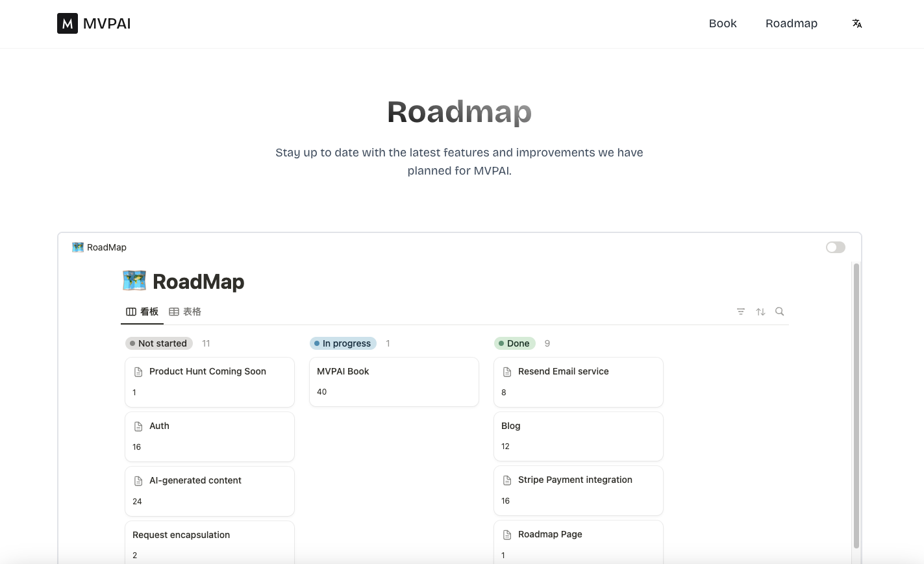Click the page icon on the Auth card
This screenshot has height=564, width=924.
point(138,426)
